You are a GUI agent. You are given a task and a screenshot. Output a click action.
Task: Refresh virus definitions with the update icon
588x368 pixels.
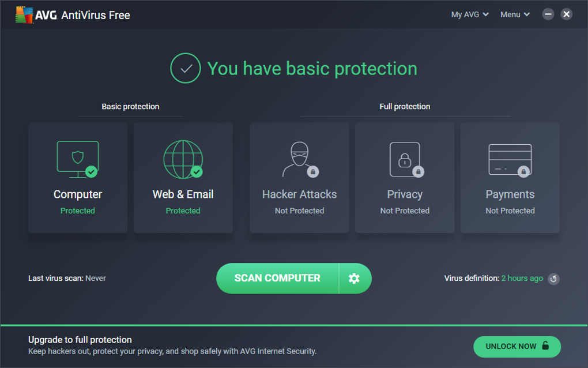tap(553, 279)
